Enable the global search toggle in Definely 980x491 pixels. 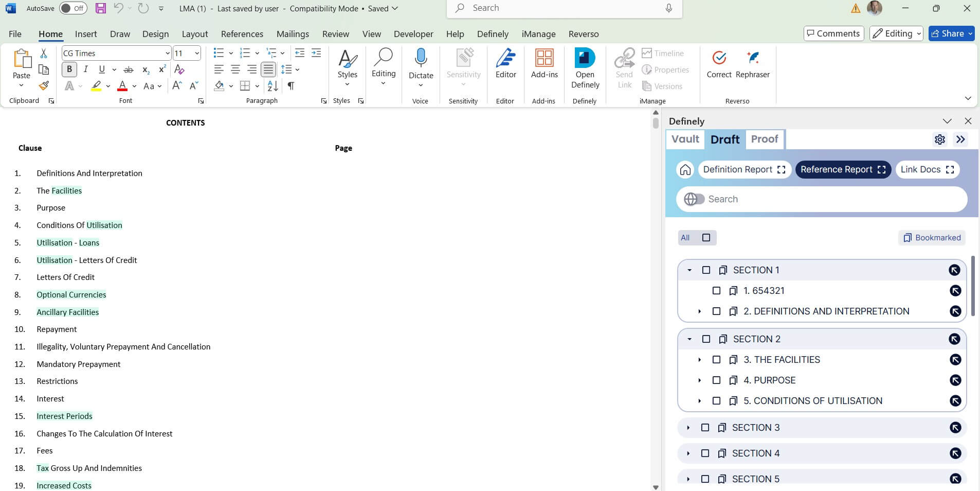coord(694,199)
